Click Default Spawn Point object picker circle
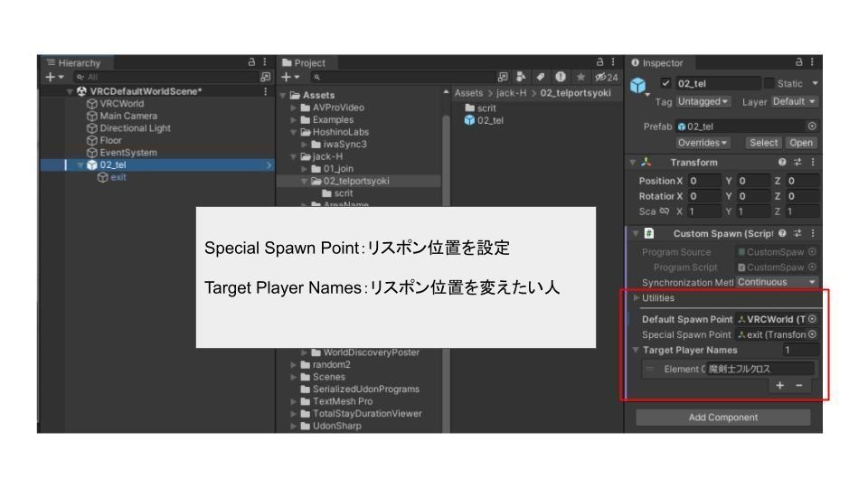The image size is (868, 488). pos(812,319)
